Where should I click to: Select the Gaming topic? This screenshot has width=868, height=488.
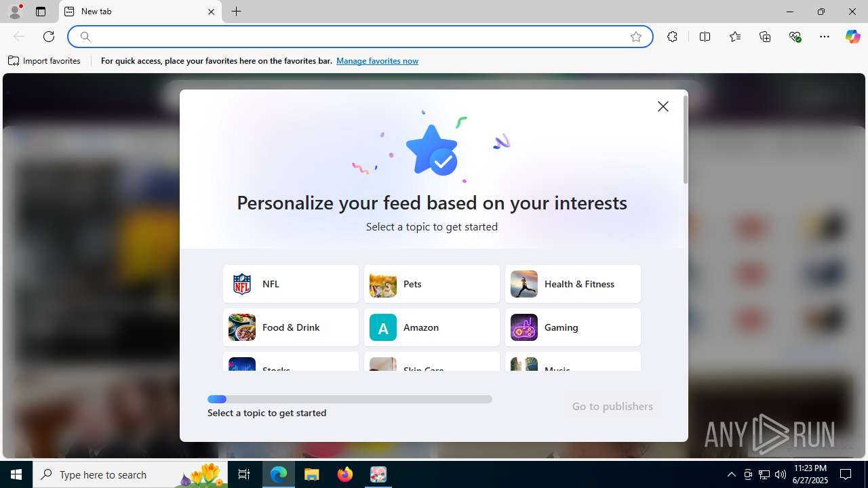pyautogui.click(x=573, y=327)
